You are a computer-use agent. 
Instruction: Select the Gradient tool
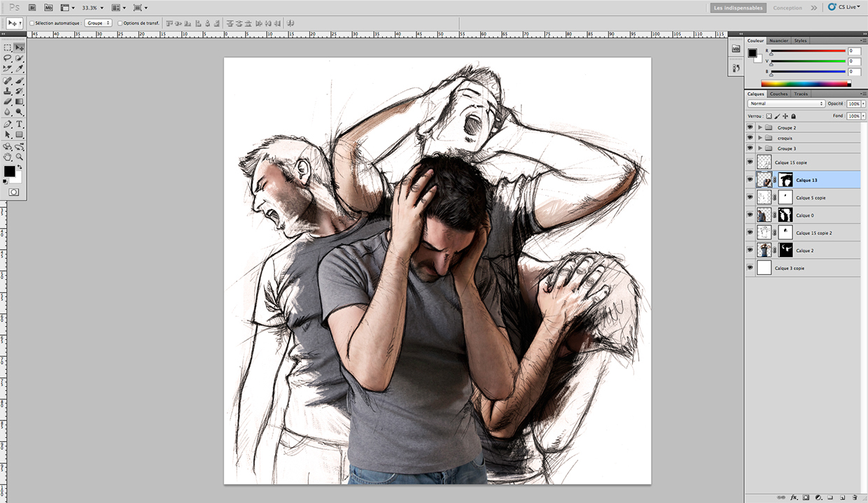[x=18, y=101]
